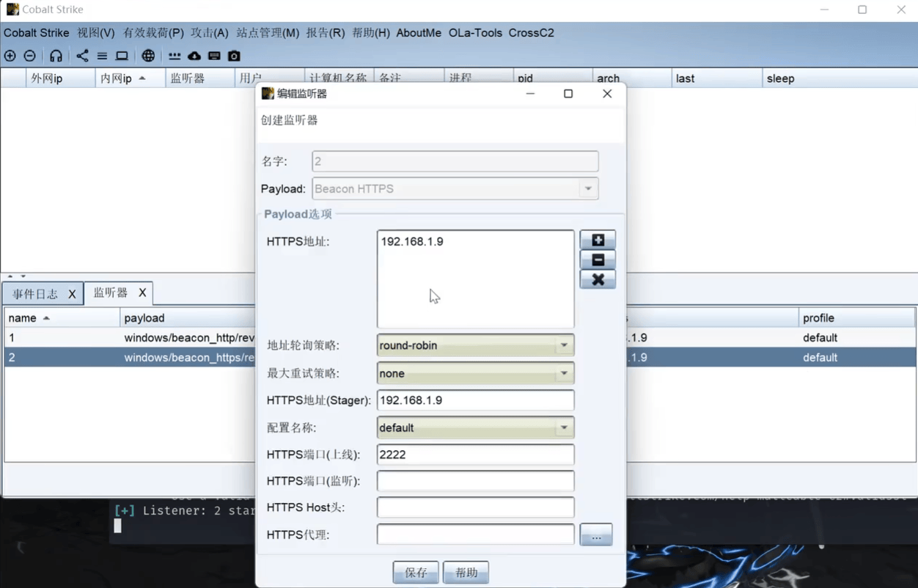Click the cloud download icon in toolbar

[x=194, y=56]
